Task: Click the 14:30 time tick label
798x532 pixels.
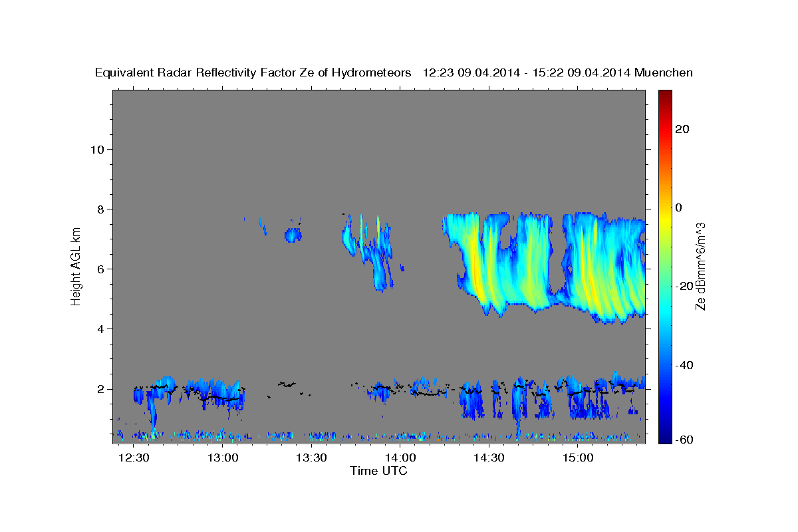Action: [x=489, y=458]
